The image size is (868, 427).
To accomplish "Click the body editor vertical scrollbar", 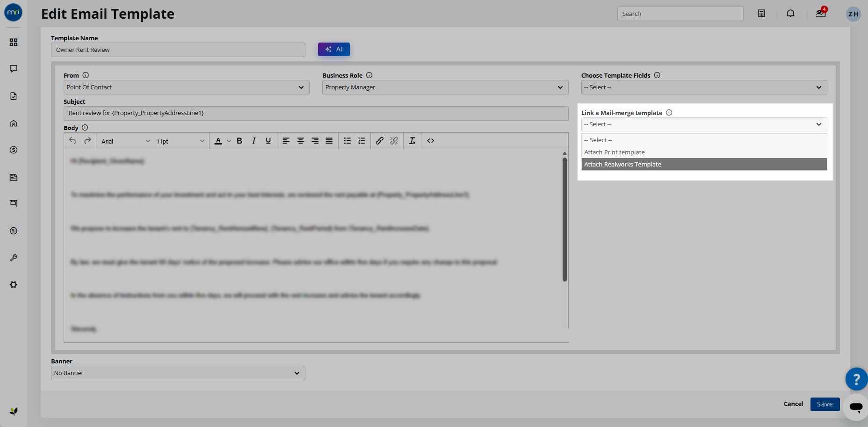I will pyautogui.click(x=564, y=220).
